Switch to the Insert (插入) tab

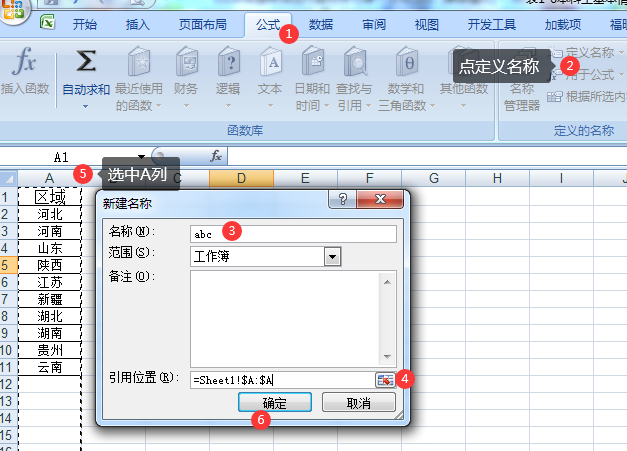click(x=138, y=24)
